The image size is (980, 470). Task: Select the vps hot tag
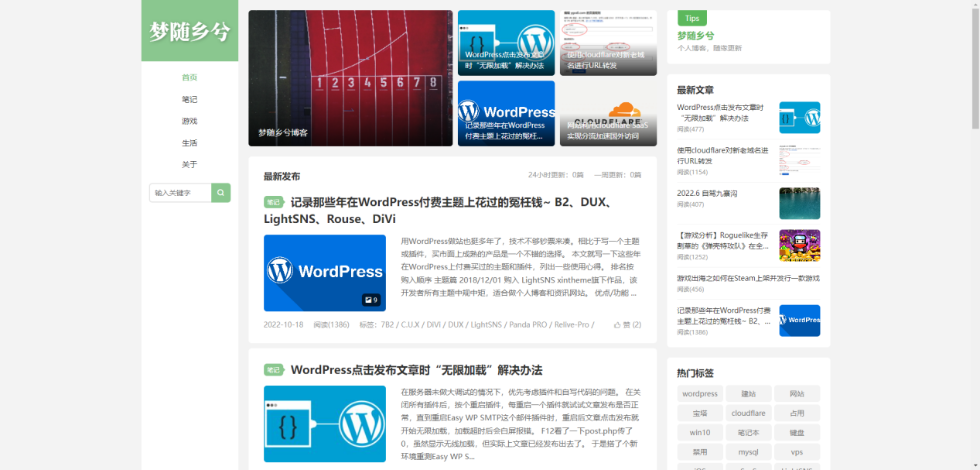click(x=797, y=452)
